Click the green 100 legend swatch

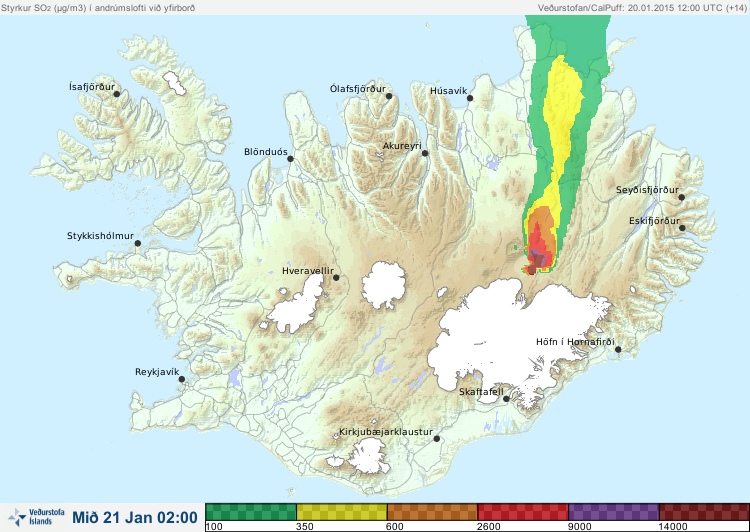pos(251,512)
